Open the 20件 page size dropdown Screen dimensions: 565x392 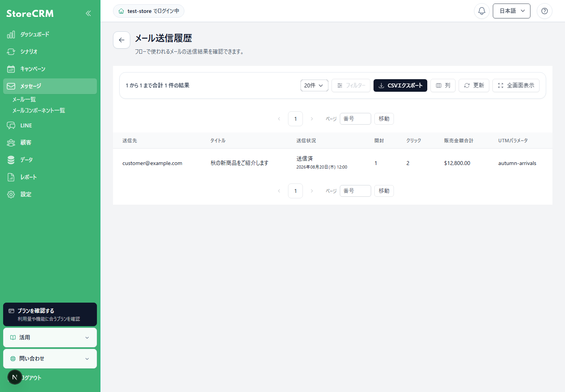click(314, 85)
